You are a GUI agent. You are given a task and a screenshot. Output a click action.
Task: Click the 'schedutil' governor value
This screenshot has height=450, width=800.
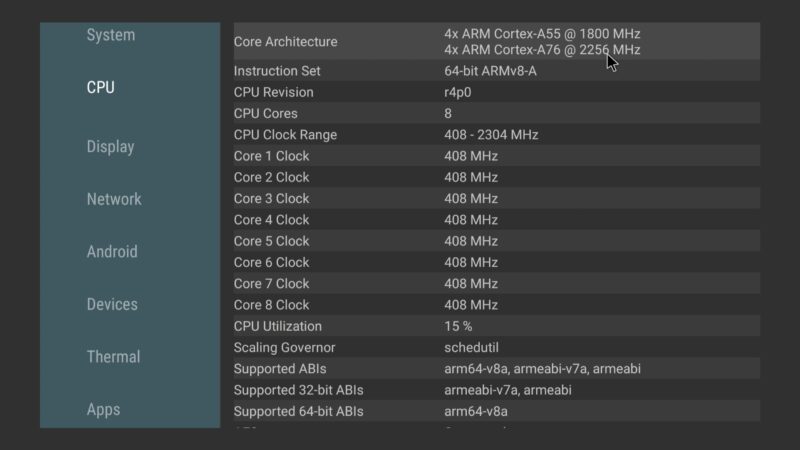pyautogui.click(x=471, y=347)
